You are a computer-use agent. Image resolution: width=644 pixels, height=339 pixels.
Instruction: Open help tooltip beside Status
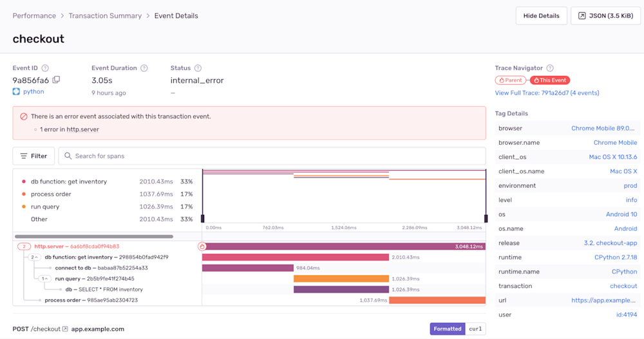pyautogui.click(x=198, y=68)
